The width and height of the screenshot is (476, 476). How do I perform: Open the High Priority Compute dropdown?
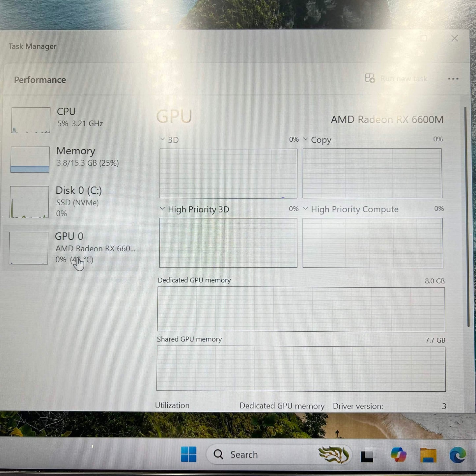click(305, 209)
